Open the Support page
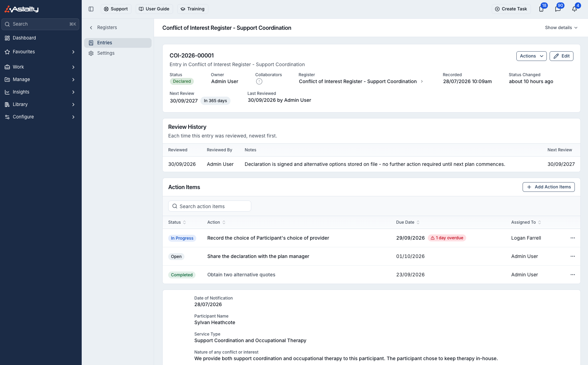 116,9
